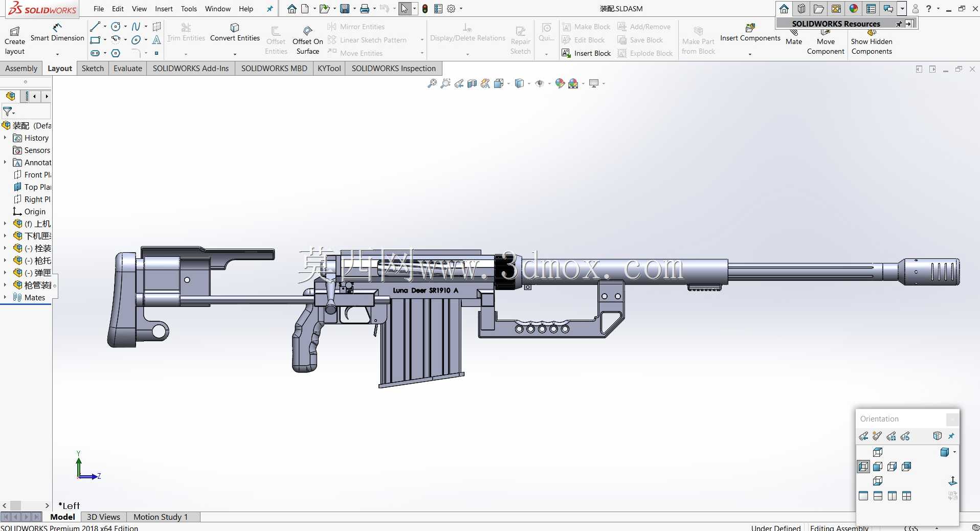Click the Create layout tool
The height and width of the screenshot is (531, 980).
click(x=15, y=41)
